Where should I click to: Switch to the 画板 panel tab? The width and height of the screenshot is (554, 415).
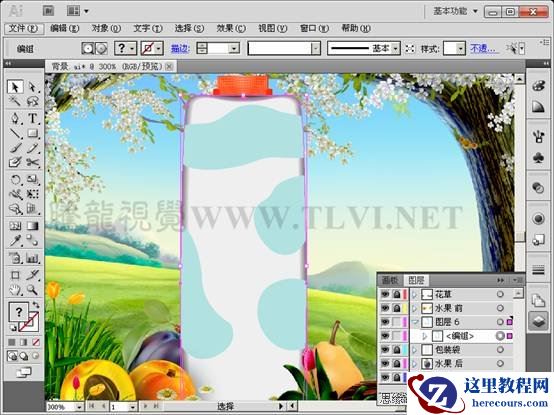pos(390,280)
